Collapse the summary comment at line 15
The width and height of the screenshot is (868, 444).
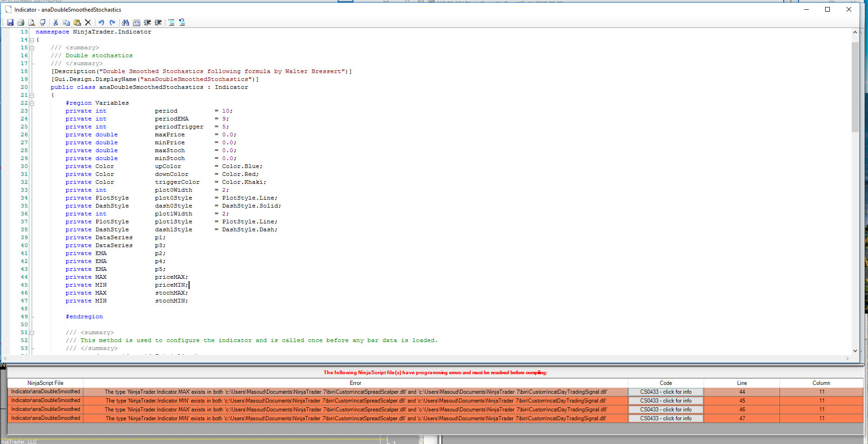[x=32, y=48]
